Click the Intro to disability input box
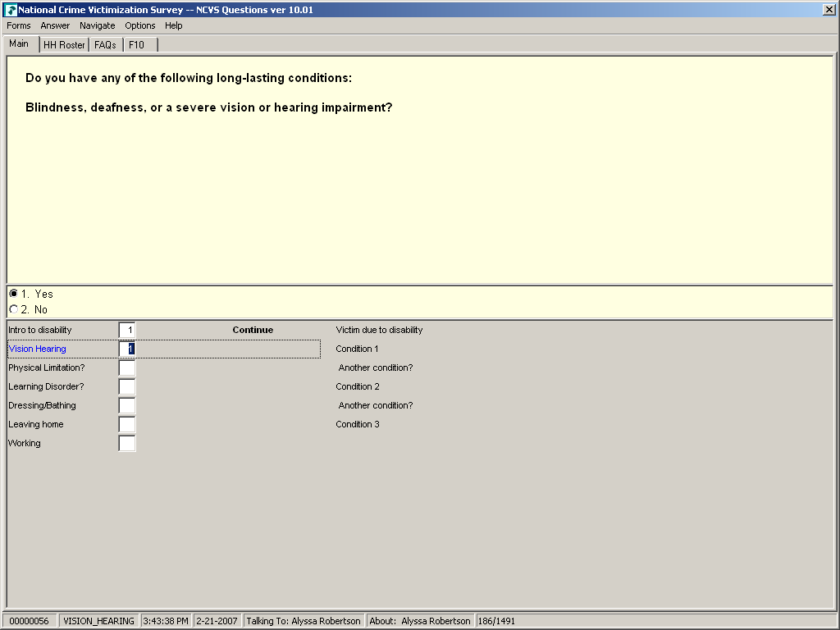The width and height of the screenshot is (840, 630). 127,330
